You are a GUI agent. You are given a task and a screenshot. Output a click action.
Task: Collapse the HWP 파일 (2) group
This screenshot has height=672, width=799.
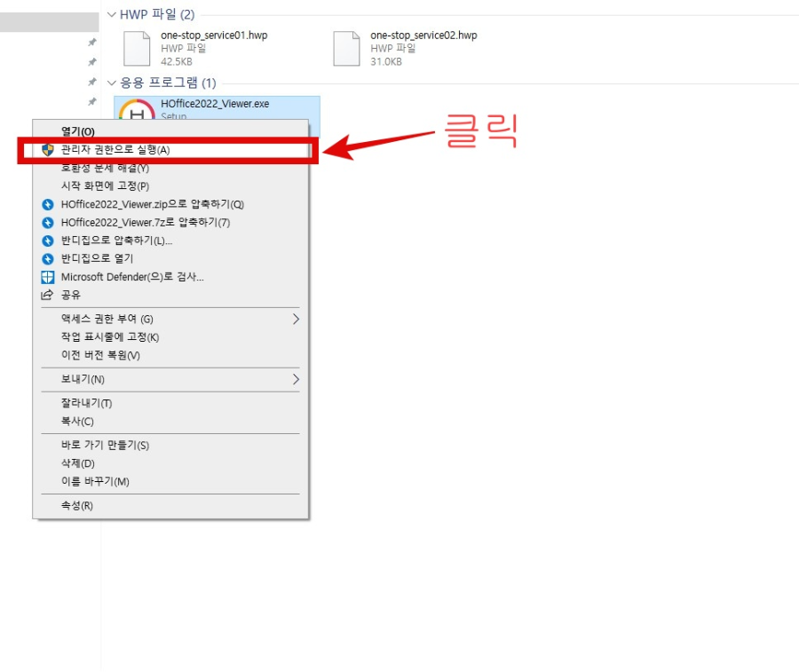[x=112, y=14]
